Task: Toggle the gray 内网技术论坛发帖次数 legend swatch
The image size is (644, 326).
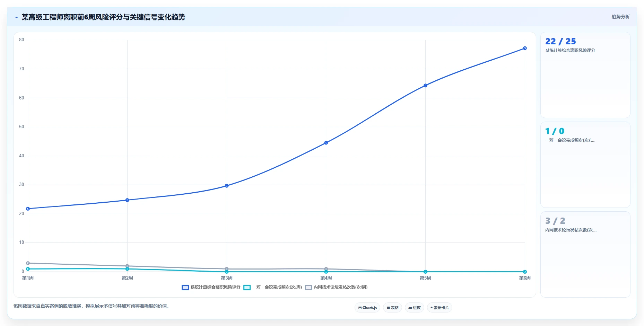Action: [308, 287]
